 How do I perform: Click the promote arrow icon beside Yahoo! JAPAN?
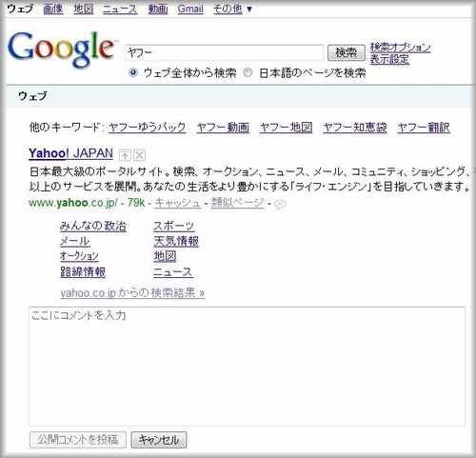(125, 155)
